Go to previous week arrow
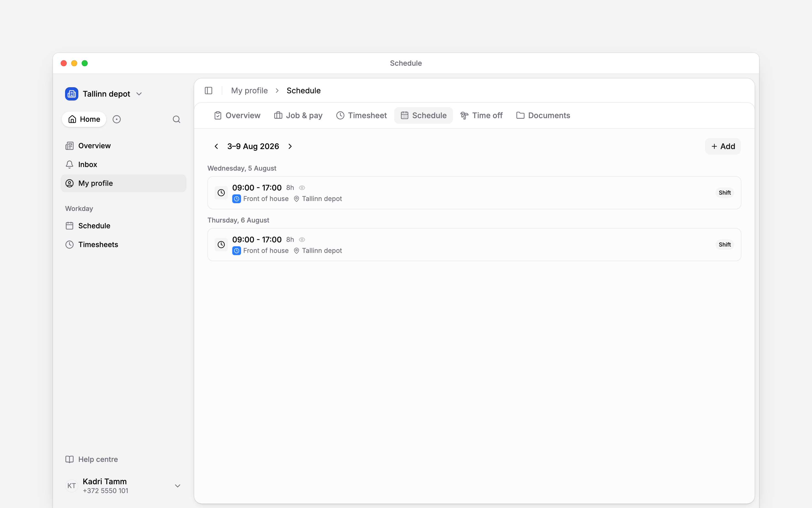812x508 pixels. [x=217, y=147]
